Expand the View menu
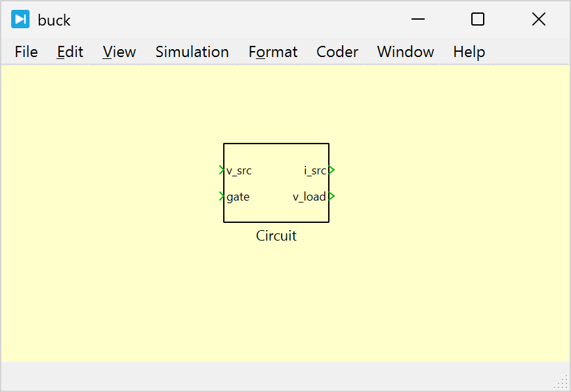 coord(119,52)
